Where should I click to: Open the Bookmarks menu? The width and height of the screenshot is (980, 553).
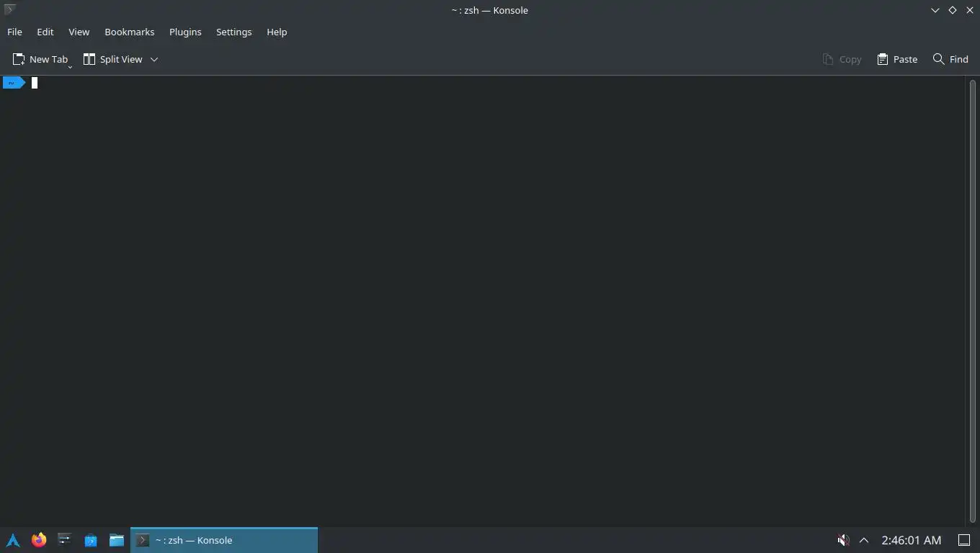129,32
